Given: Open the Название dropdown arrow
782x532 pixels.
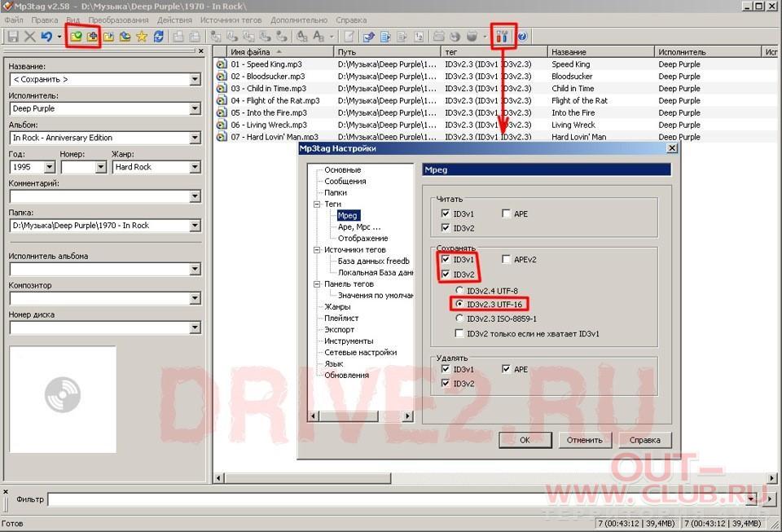Looking at the screenshot, I should [x=195, y=79].
